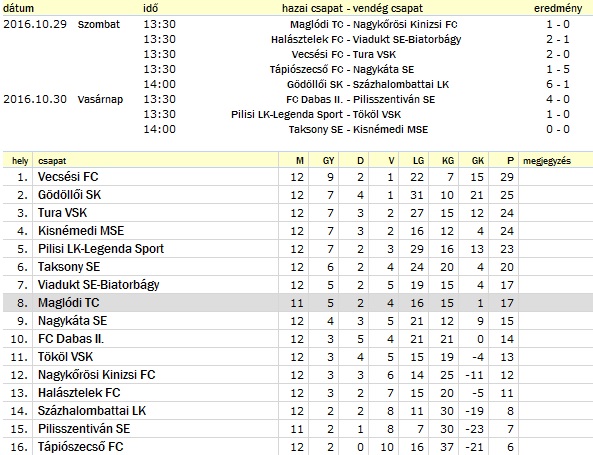Viewport: 593px width, 455px height.
Task: Select the last-place Tápiószecső FC row
Action: [298, 447]
